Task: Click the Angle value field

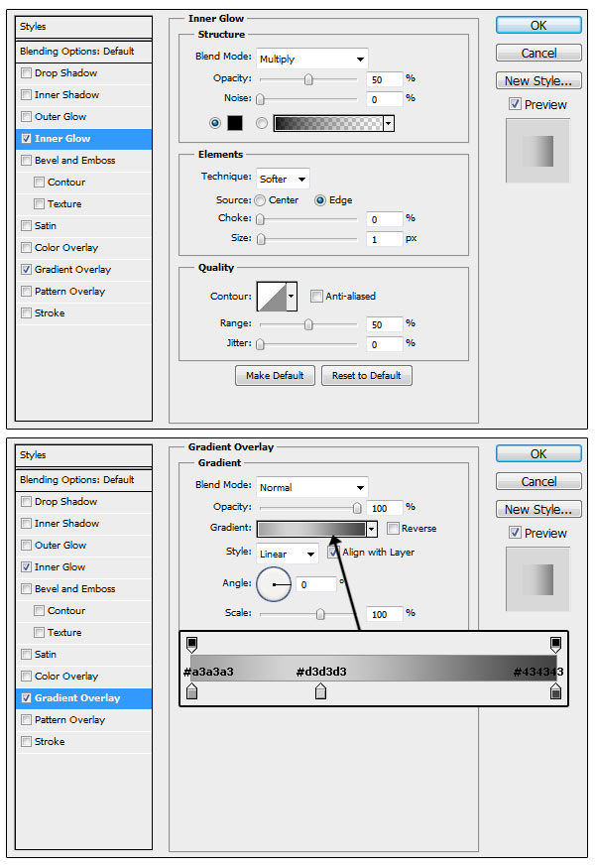Action: (316, 584)
